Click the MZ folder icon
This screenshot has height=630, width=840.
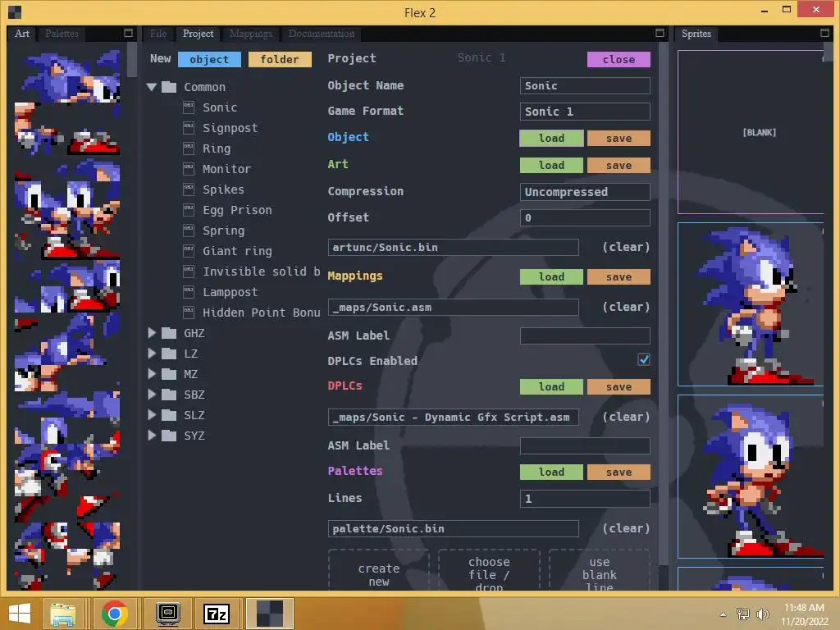pos(169,374)
